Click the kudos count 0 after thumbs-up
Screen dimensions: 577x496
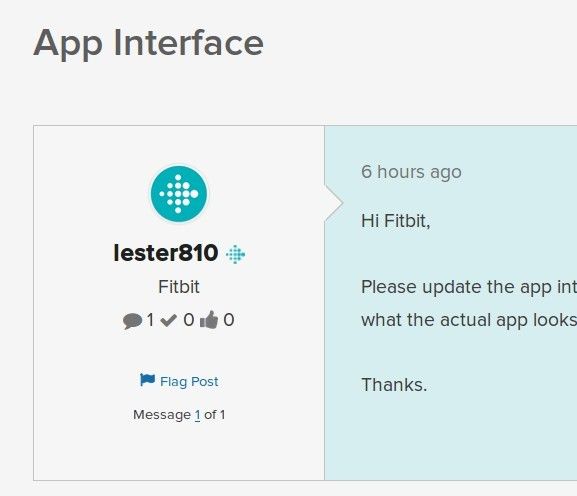point(229,320)
